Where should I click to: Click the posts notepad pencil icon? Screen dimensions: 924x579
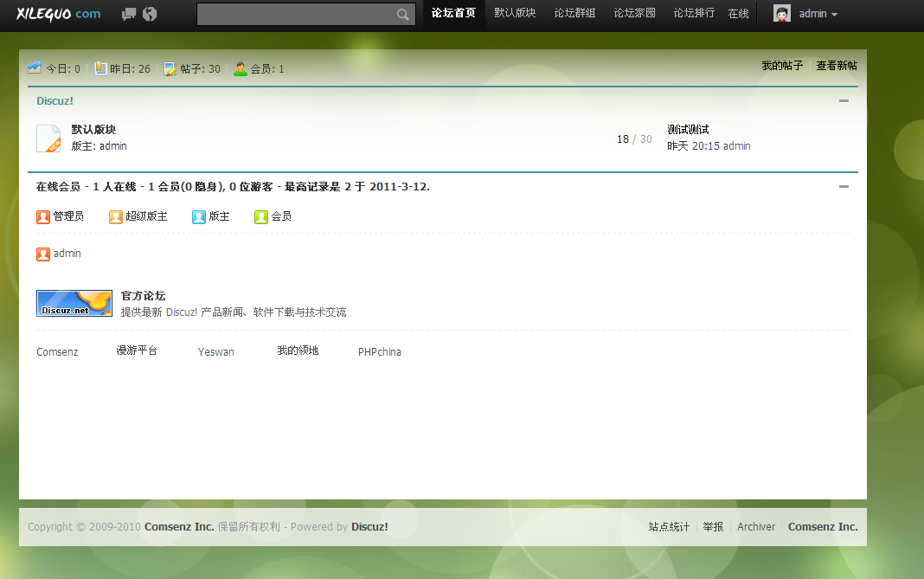[x=170, y=69]
